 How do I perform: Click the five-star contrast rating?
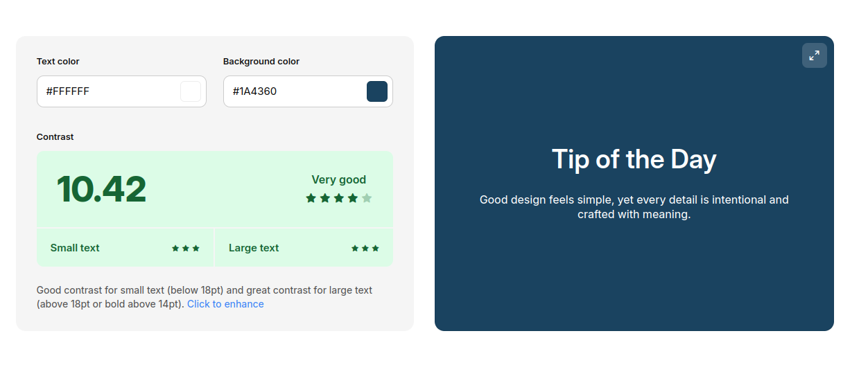pyautogui.click(x=338, y=198)
